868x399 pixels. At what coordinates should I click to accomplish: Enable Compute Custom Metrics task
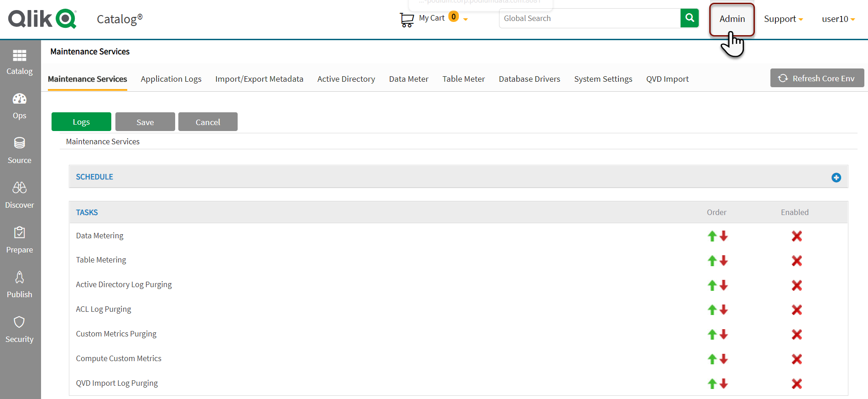tap(797, 359)
